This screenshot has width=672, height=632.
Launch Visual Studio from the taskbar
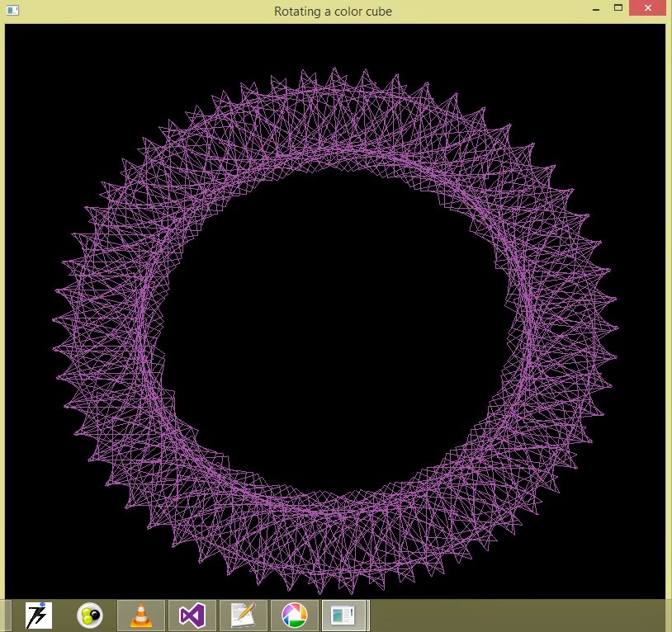coord(192,615)
